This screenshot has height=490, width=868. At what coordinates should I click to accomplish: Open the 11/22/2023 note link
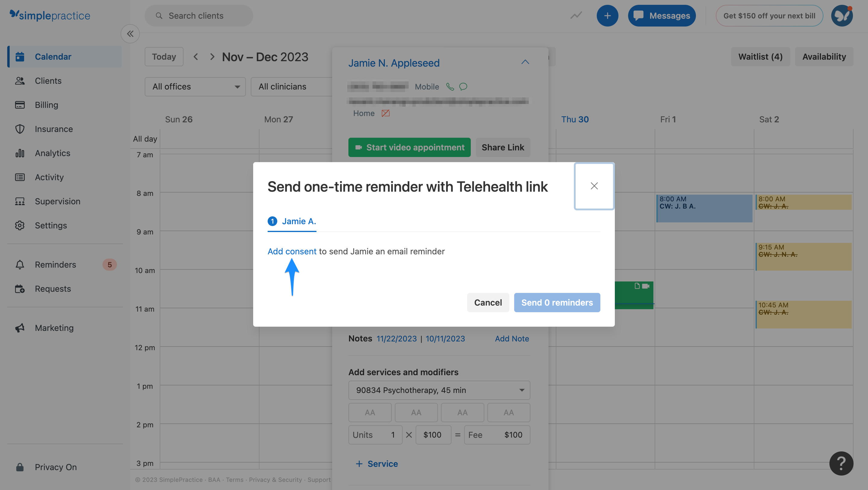click(396, 338)
